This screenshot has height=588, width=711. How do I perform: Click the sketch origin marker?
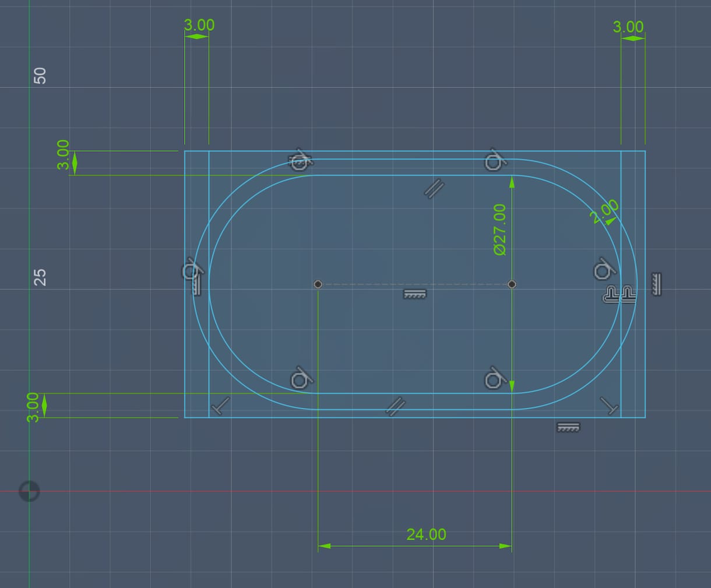click(29, 491)
